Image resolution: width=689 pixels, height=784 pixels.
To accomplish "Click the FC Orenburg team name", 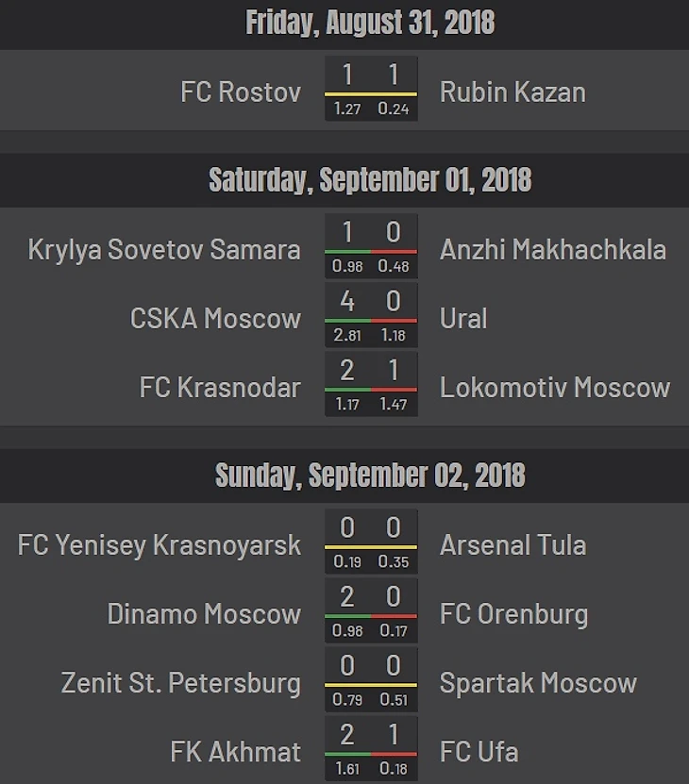I will tap(513, 614).
